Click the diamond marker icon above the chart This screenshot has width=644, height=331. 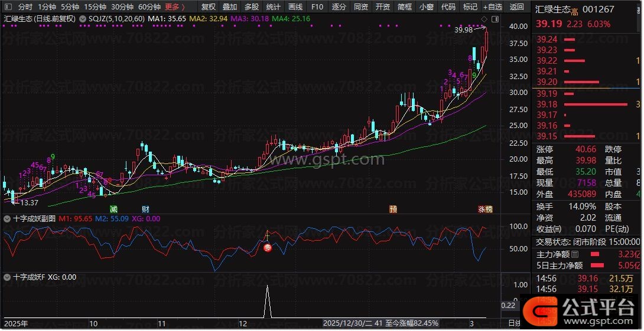click(485, 19)
